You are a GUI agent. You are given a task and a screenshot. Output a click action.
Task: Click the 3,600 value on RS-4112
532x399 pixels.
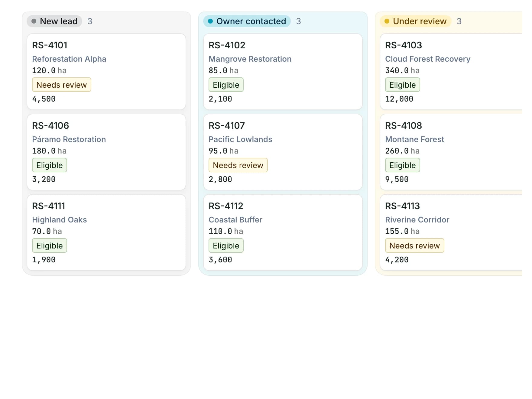click(x=220, y=260)
